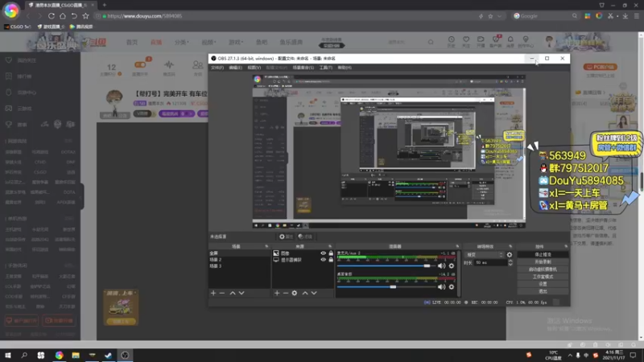Adjust transition duration stepper arrows
Viewport: 644px width, 362px height.
click(510, 263)
